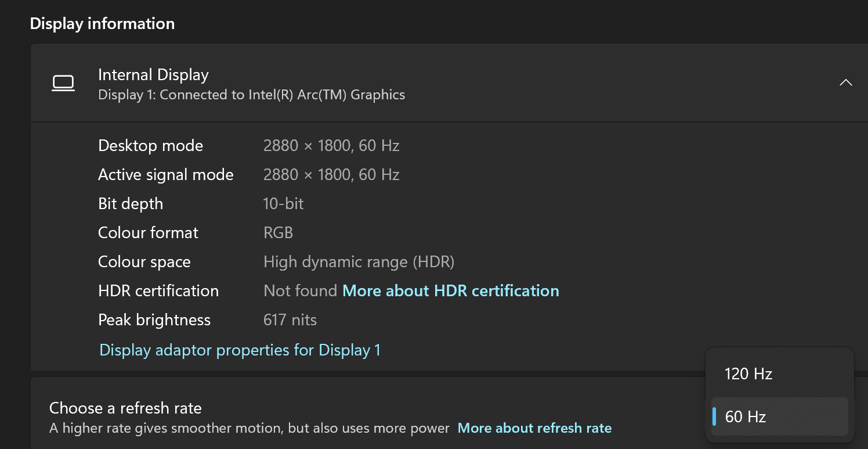Click the Connected to Intel Arc Graphics subtitle
The width and height of the screenshot is (868, 449).
click(x=251, y=94)
